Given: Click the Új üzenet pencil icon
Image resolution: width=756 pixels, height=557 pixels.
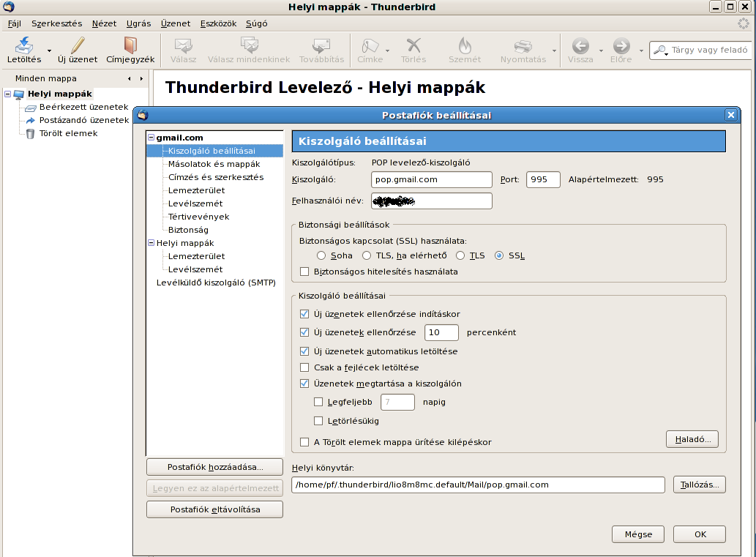Looking at the screenshot, I should point(78,45).
